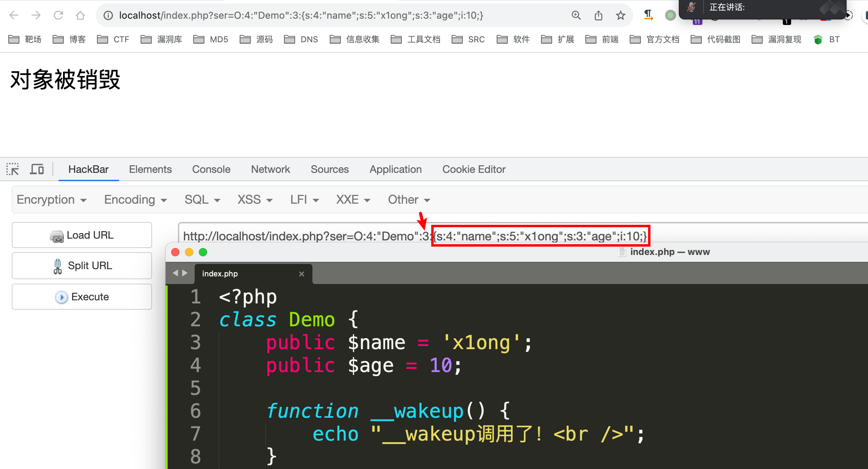Viewport: 868px width, 469px height.
Task: Expand the Encryption dropdown
Action: click(x=52, y=200)
